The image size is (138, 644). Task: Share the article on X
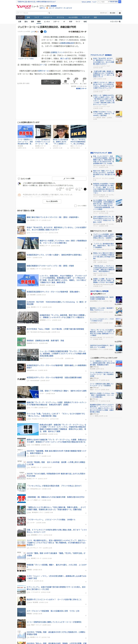coord(42,32)
